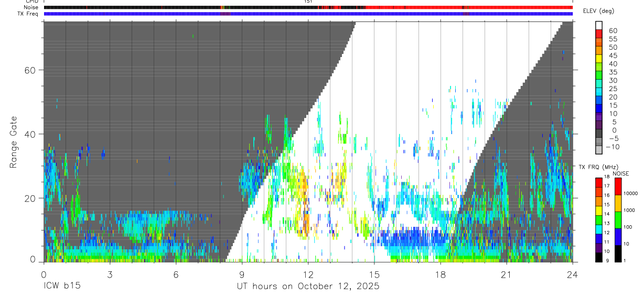
Task: Click the "14" tick on the TX FRQ scale
Action: (607, 214)
